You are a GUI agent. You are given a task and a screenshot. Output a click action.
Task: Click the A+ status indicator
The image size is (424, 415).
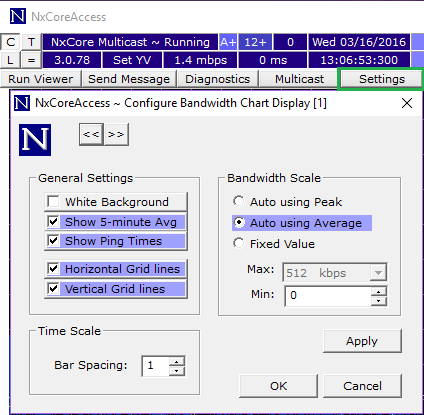[228, 42]
